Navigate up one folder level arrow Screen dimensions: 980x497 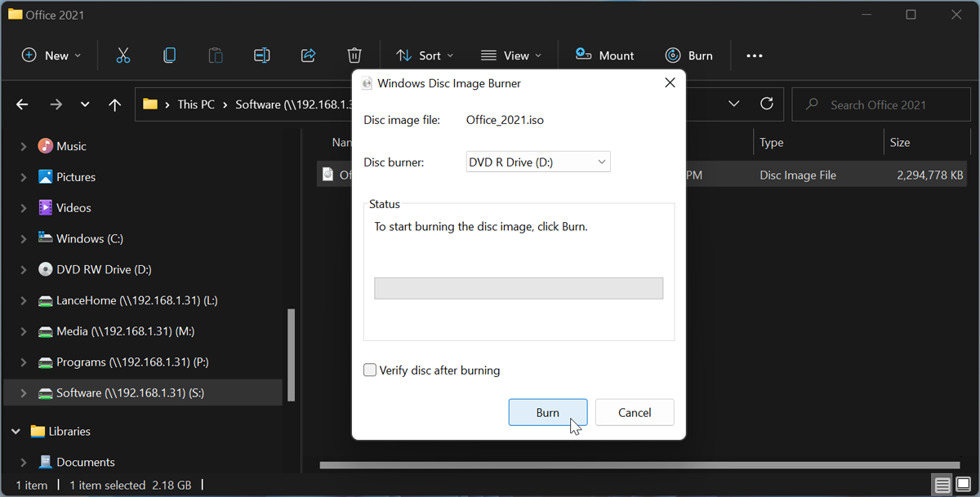115,104
